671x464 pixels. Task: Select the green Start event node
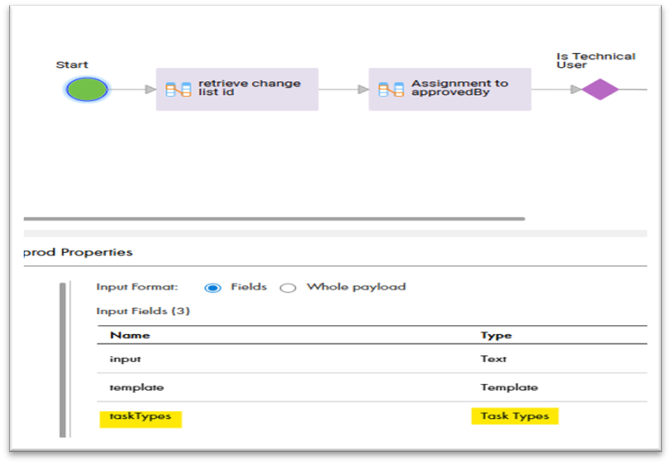coord(87,89)
